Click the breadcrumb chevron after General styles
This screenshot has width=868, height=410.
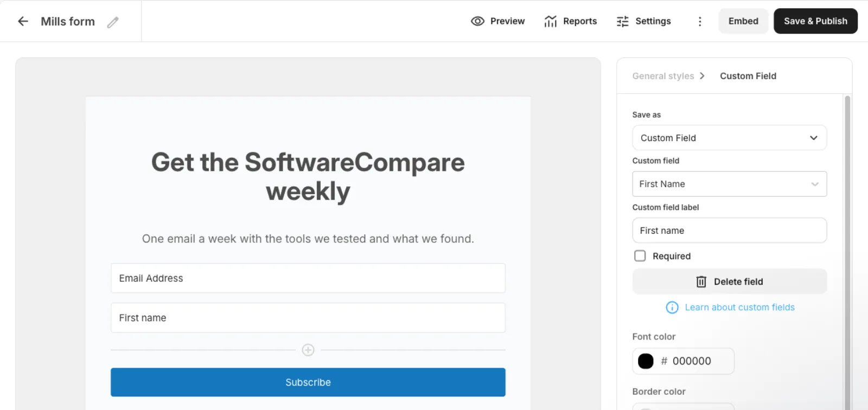pyautogui.click(x=702, y=76)
